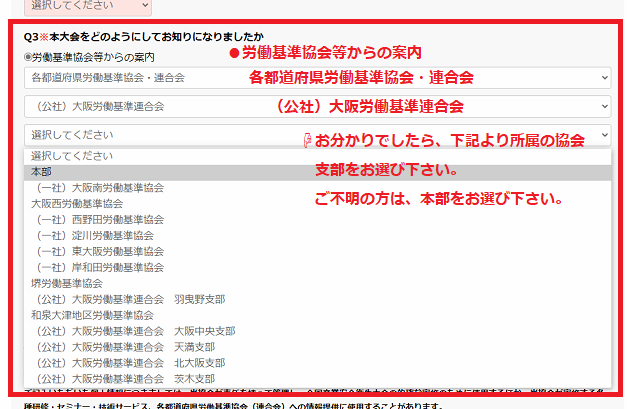
Task: Open the (公社)大阪労働基準連合会 dropdown
Action: pyautogui.click(x=317, y=106)
